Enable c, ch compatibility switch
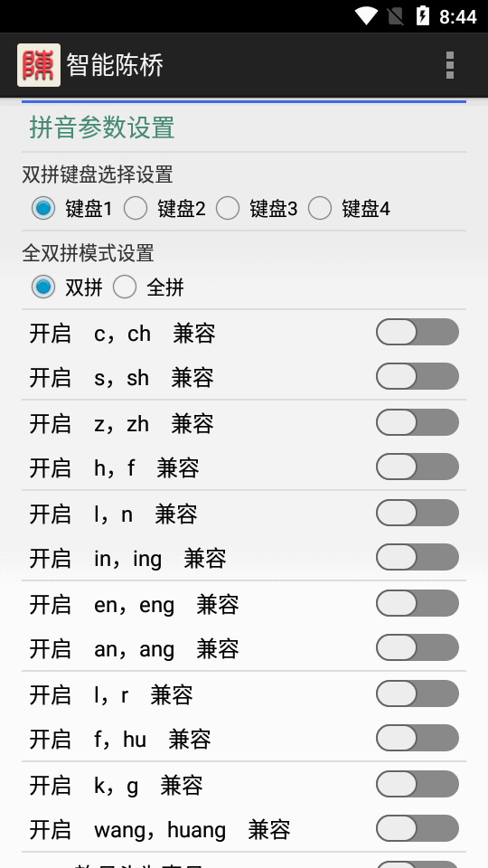Image resolution: width=488 pixels, height=868 pixels. click(418, 332)
